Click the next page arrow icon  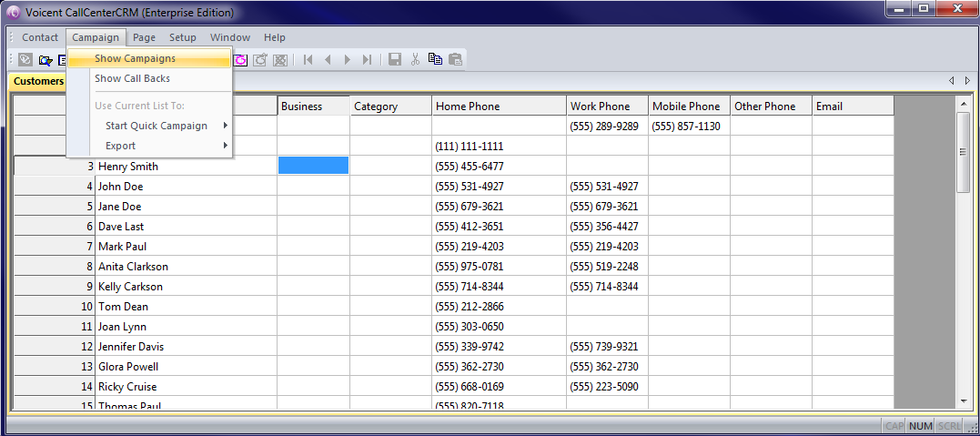348,59
